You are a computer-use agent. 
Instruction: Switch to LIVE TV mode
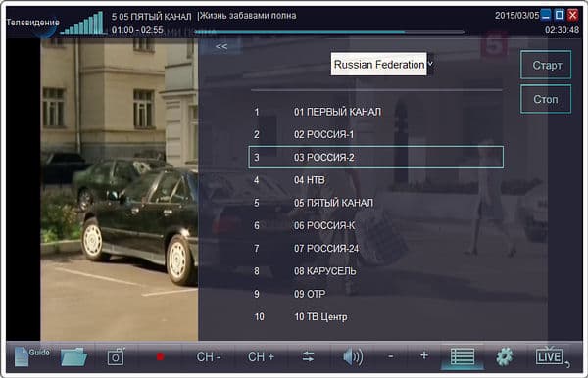coord(550,356)
